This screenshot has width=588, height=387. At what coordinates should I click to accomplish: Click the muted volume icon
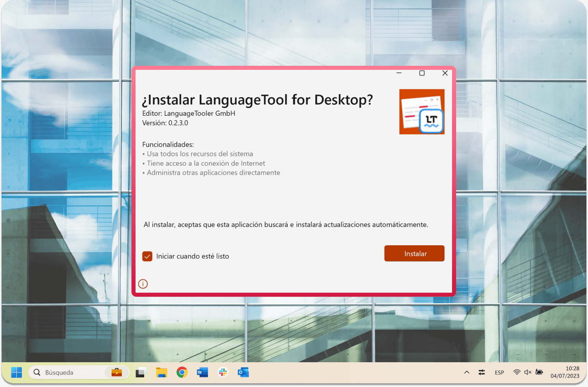click(x=528, y=372)
